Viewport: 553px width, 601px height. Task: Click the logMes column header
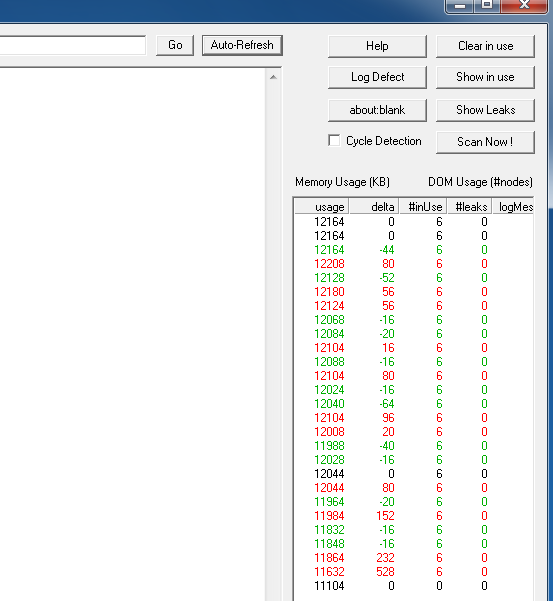pyautogui.click(x=513, y=207)
